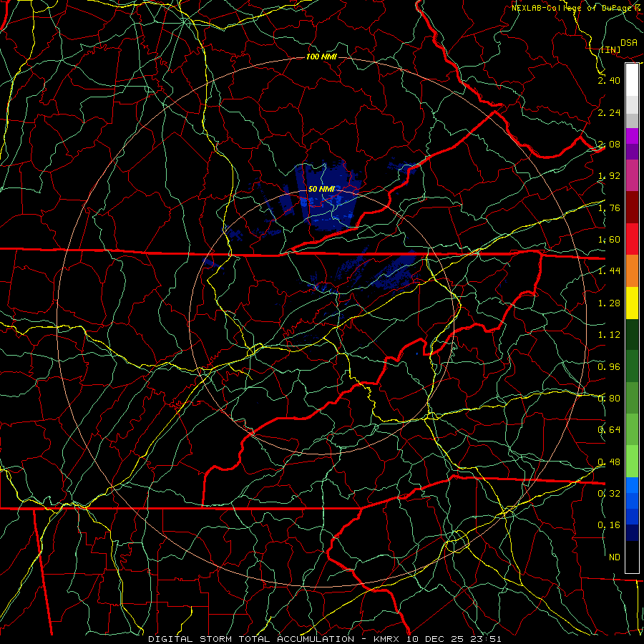Screen dimensions: 644x644
Task: Click the 0.80 legend value
Action: click(x=609, y=399)
